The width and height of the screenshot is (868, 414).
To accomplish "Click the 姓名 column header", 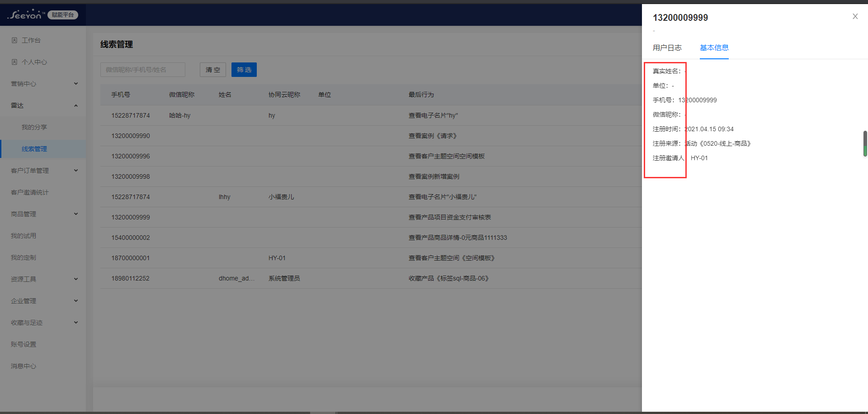I will point(225,95).
